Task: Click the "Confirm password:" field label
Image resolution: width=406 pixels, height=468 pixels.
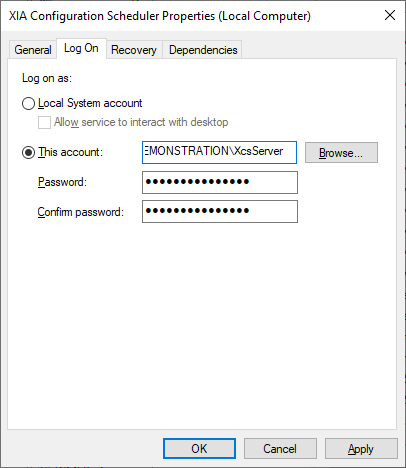Action: coord(81,212)
